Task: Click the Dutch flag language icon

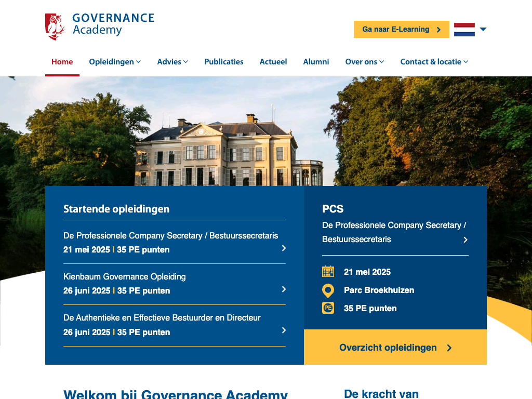Action: point(464,30)
